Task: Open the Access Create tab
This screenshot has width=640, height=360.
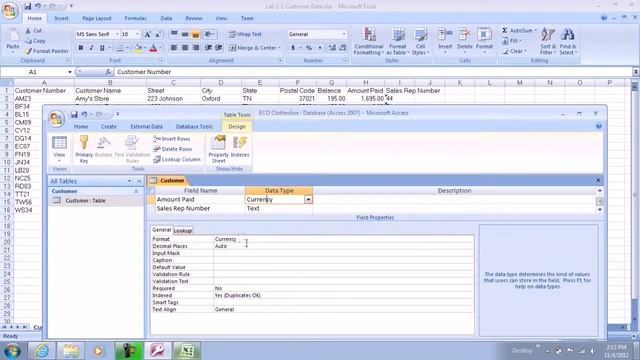Action: click(109, 127)
